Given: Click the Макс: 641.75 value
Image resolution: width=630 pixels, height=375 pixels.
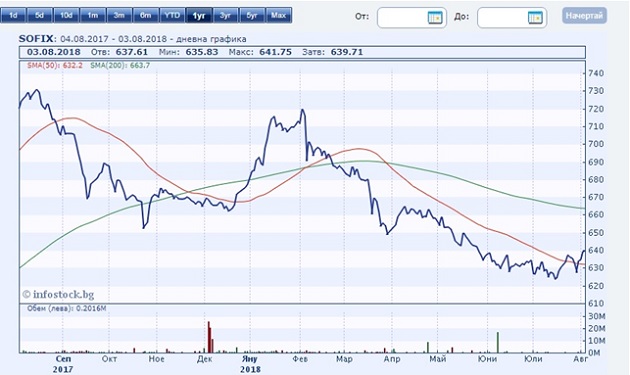Looking at the screenshot, I should tap(260, 52).
